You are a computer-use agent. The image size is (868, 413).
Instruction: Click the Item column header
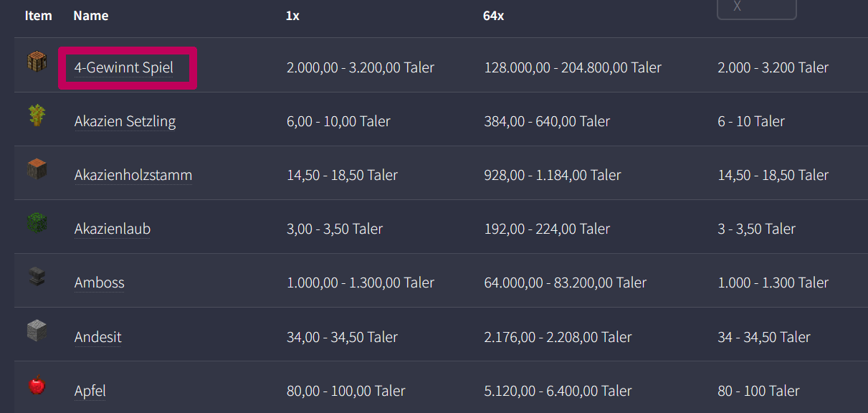[39, 16]
